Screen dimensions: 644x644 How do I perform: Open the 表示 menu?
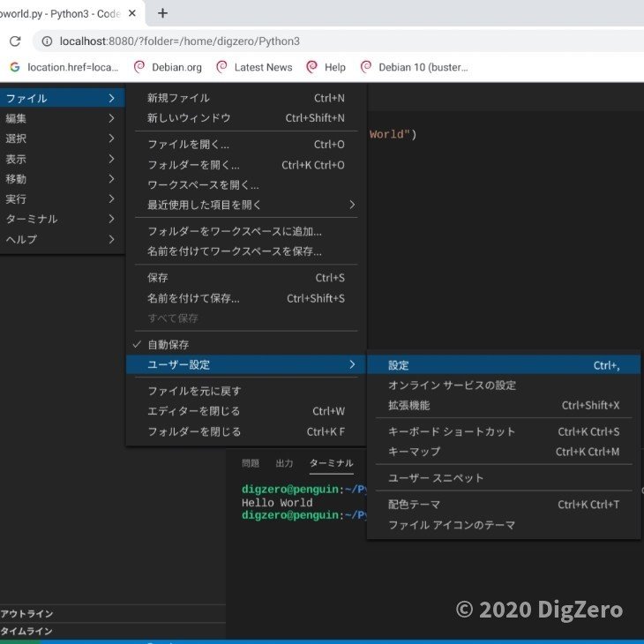click(x=62, y=159)
